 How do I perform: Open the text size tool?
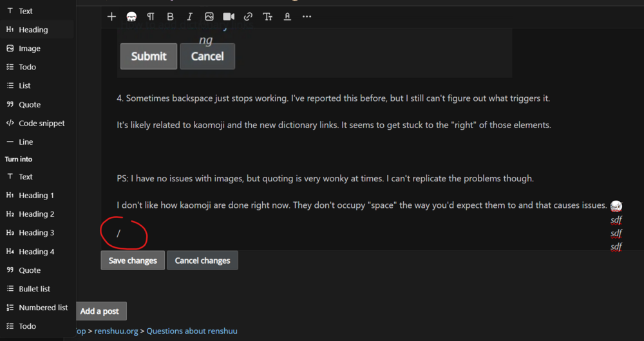point(267,17)
